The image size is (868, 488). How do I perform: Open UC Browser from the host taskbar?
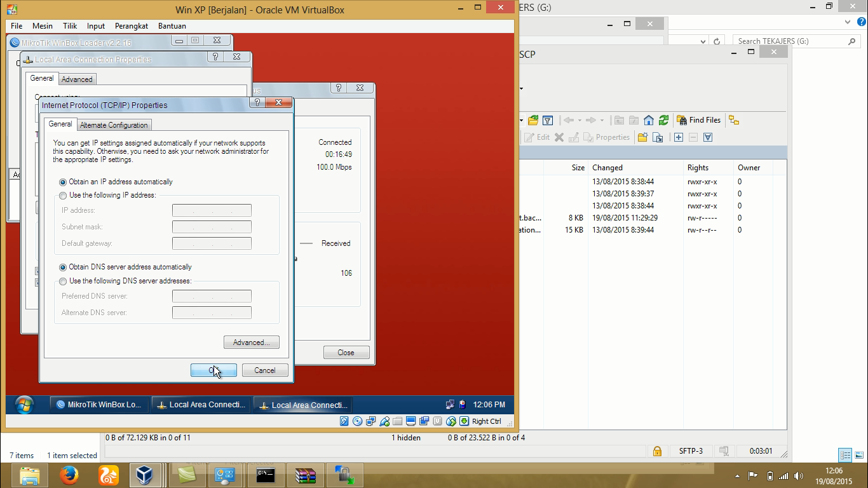click(x=109, y=475)
